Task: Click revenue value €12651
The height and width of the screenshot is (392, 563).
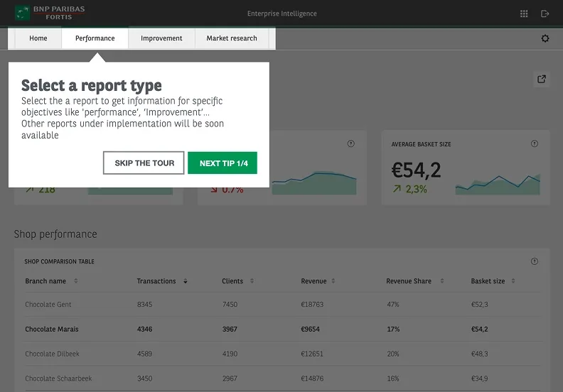Action: point(312,354)
